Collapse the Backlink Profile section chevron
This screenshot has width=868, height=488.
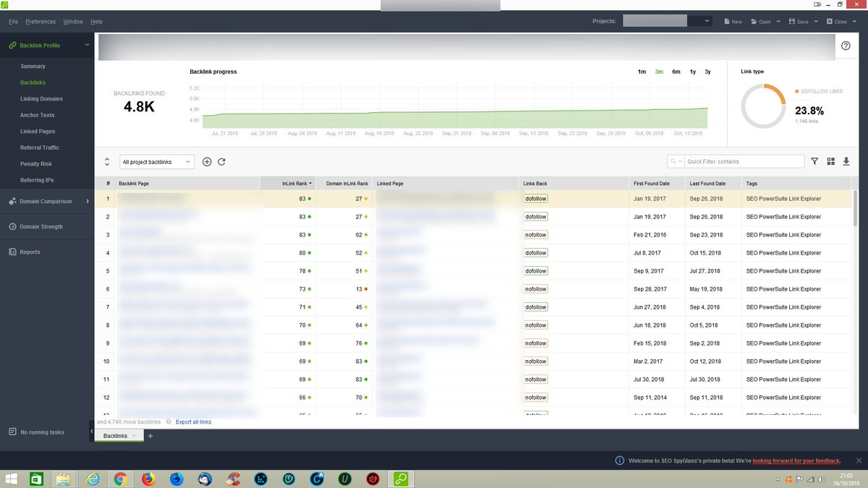pyautogui.click(x=88, y=46)
